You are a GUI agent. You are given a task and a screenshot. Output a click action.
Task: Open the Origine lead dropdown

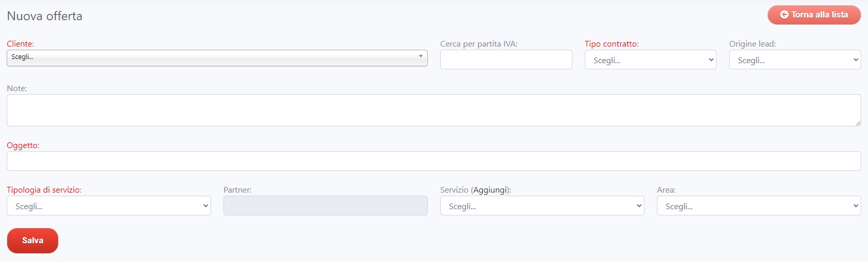click(x=794, y=60)
